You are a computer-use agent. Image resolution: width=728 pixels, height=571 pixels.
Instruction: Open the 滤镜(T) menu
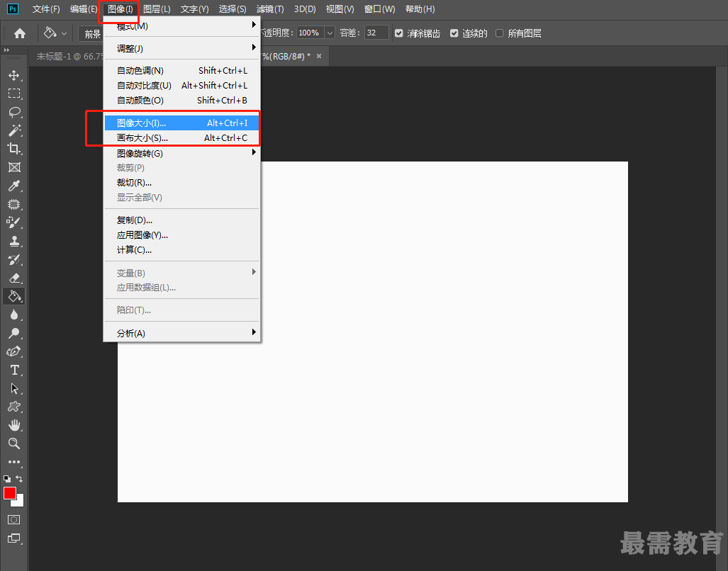click(270, 9)
